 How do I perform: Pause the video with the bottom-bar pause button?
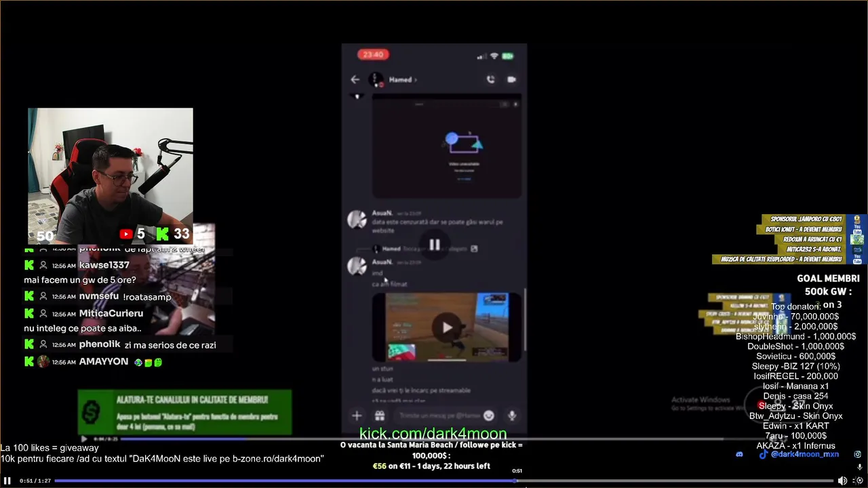tap(7, 481)
